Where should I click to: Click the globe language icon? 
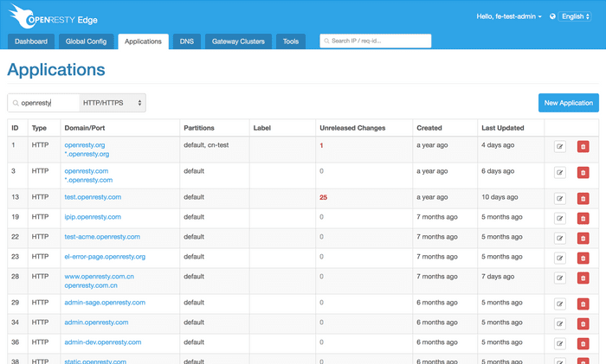(x=552, y=16)
